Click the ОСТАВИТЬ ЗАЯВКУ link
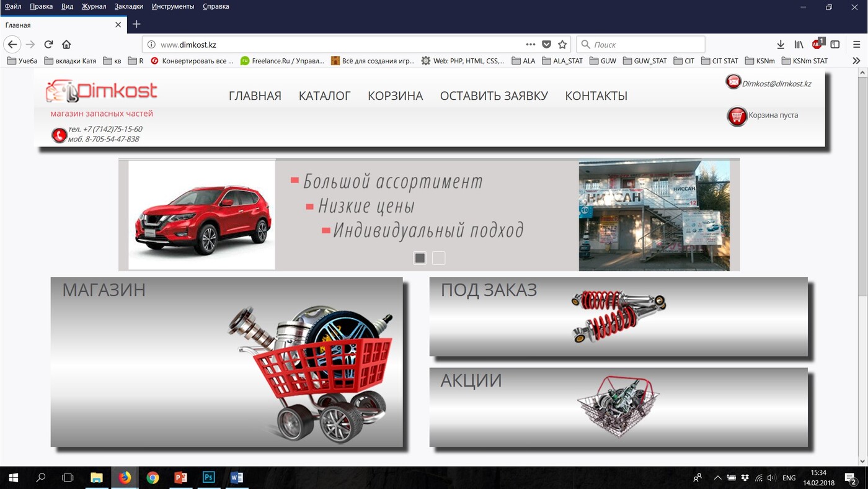 click(494, 96)
